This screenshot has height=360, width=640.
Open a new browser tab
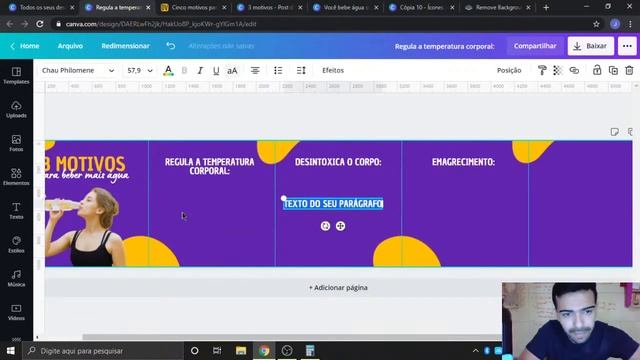coord(546,7)
